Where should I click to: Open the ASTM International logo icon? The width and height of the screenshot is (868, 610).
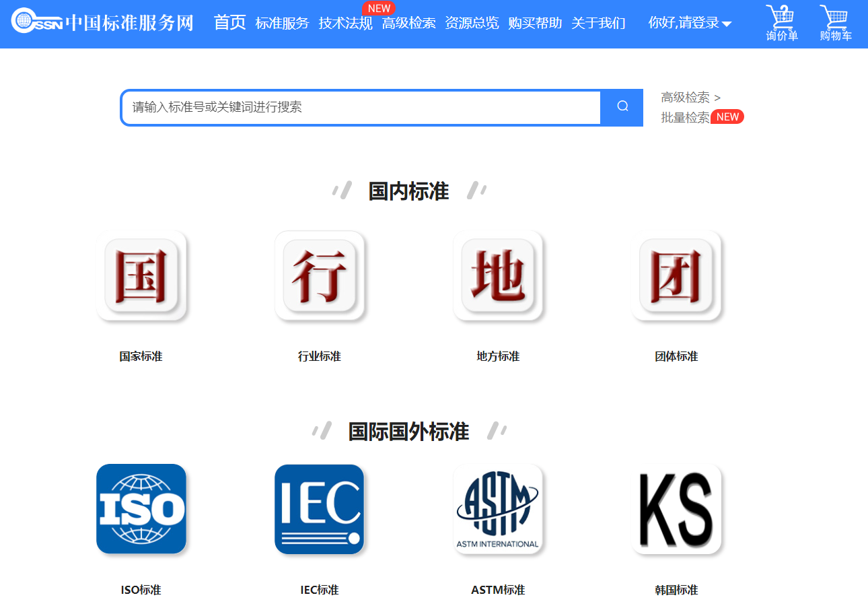click(x=498, y=509)
